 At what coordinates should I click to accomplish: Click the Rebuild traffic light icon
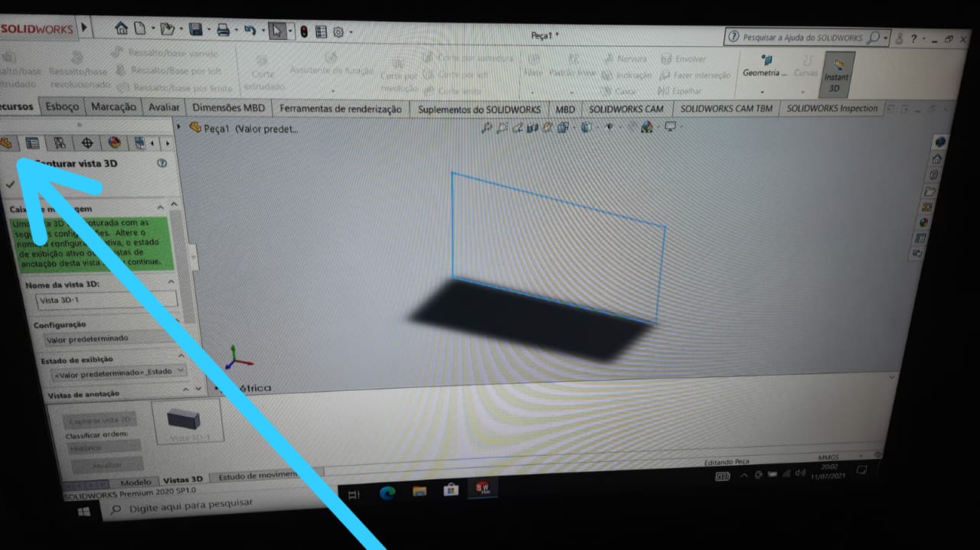coord(303,31)
